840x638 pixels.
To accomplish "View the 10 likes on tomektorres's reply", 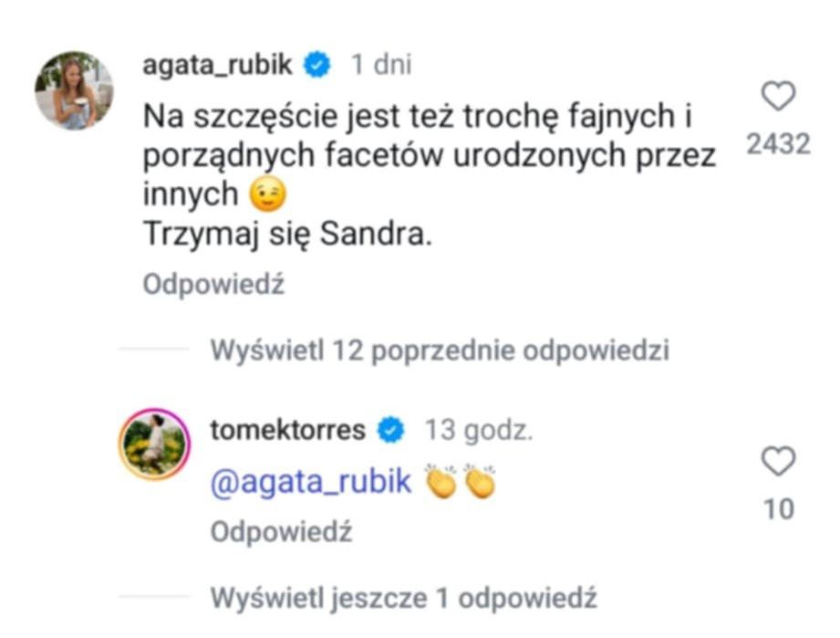I will tap(778, 508).
